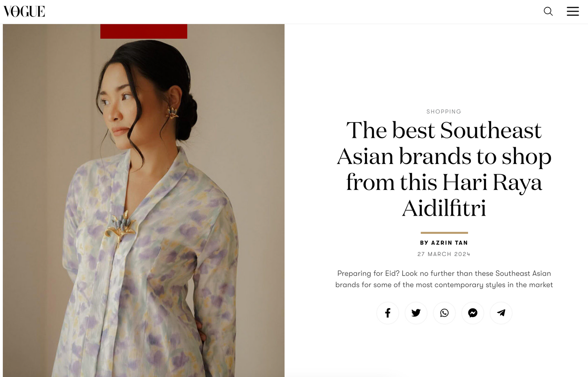Screen dimensions: 588x377
Task: Click the gold flower brooch in photo
Action: point(120,226)
